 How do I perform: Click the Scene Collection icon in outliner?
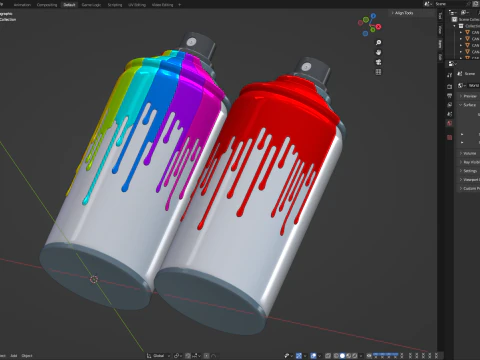[454, 20]
